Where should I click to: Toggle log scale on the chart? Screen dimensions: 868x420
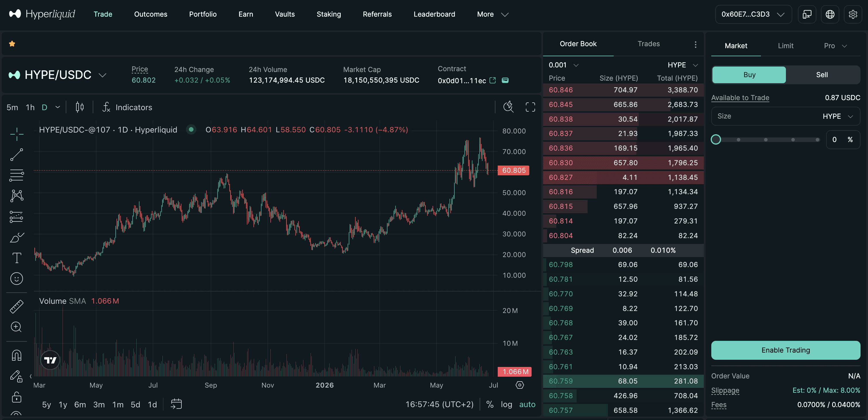tap(506, 404)
